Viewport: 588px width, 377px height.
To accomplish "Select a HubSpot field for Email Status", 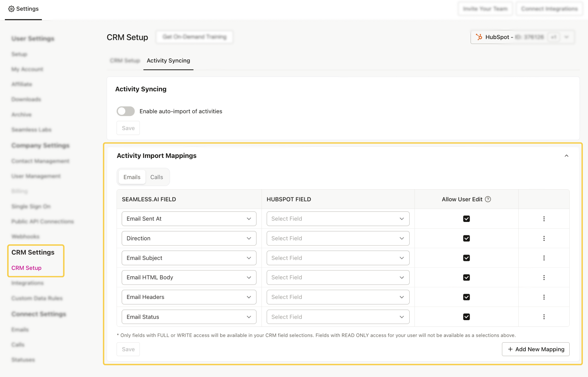I will click(338, 317).
